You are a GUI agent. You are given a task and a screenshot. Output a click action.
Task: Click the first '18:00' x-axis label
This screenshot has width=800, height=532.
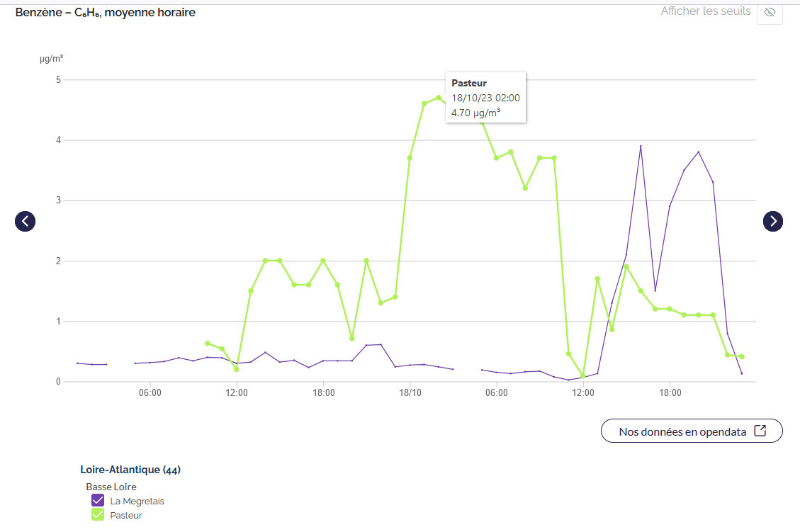323,392
